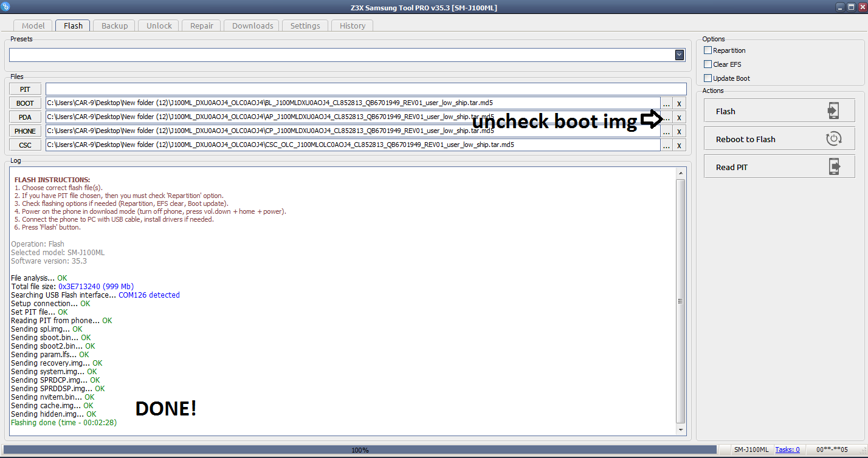868x458 pixels.
Task: Switch to the Model tab
Action: [33, 26]
